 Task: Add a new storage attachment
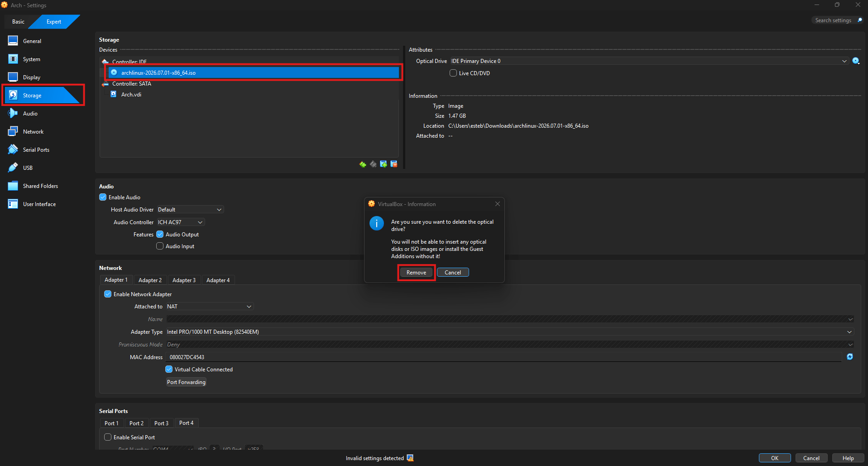pyautogui.click(x=384, y=164)
